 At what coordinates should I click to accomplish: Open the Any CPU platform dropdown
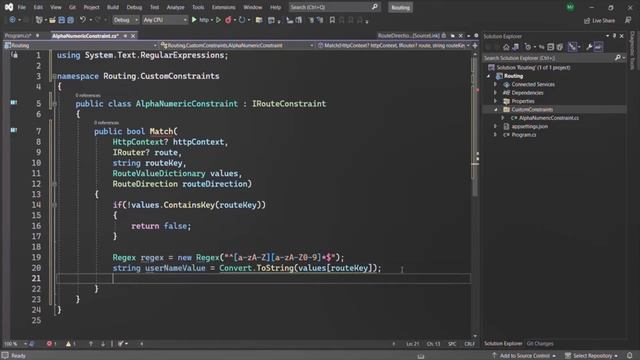click(164, 20)
